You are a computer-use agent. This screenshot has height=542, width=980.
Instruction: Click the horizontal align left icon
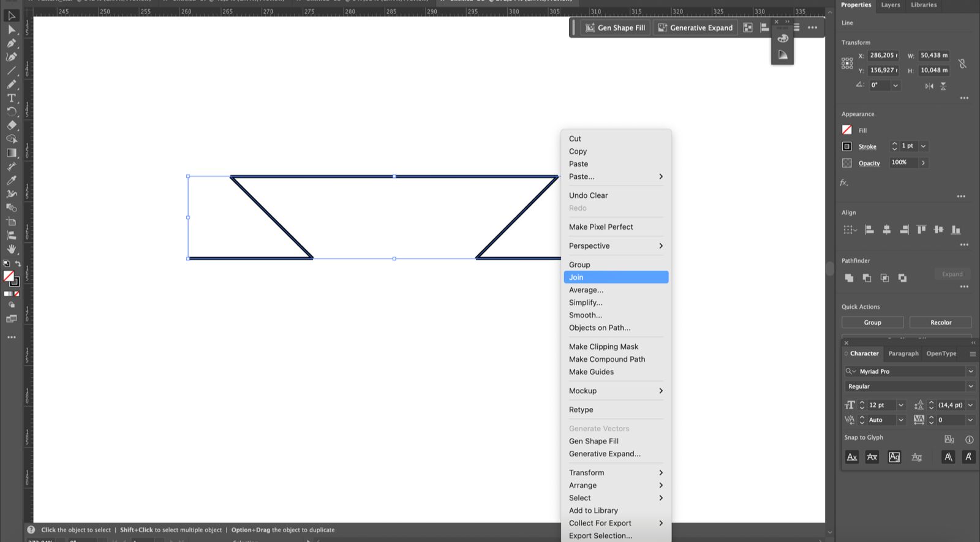point(869,230)
